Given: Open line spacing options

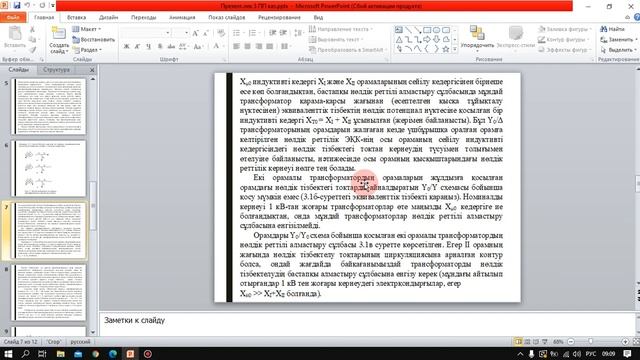Looking at the screenshot, I should click(299, 33).
